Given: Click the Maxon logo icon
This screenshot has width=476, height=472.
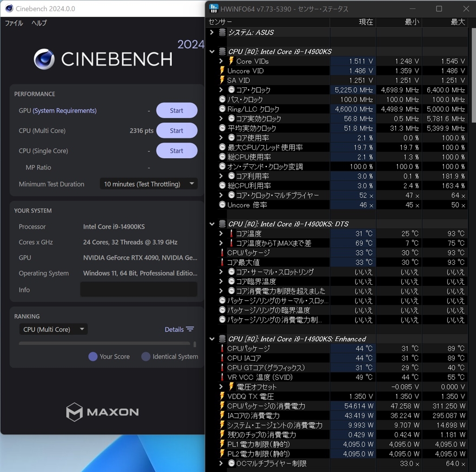Looking at the screenshot, I should [x=74, y=412].
